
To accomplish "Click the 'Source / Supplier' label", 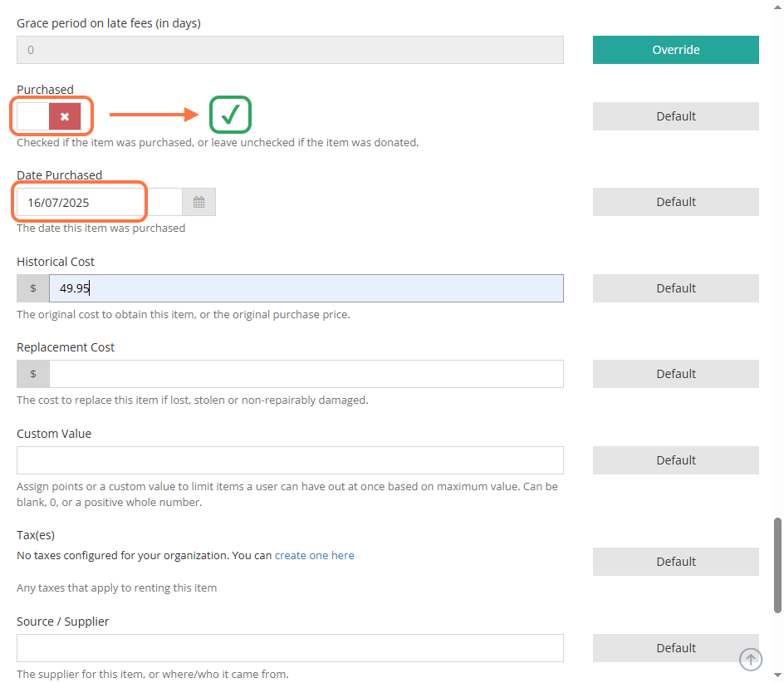I will (62, 622).
